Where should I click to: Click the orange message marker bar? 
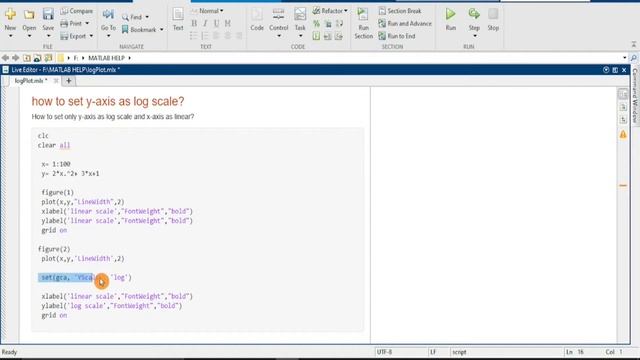click(623, 185)
